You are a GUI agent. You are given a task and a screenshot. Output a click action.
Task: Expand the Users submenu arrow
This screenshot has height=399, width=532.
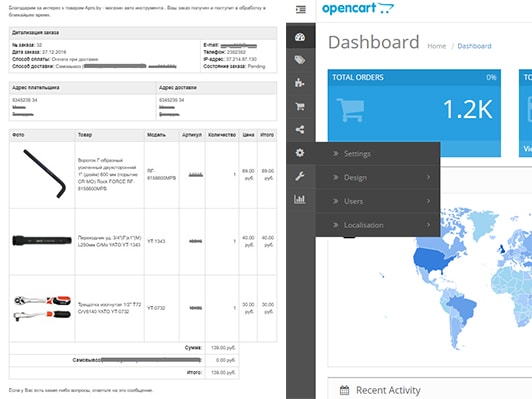(429, 201)
